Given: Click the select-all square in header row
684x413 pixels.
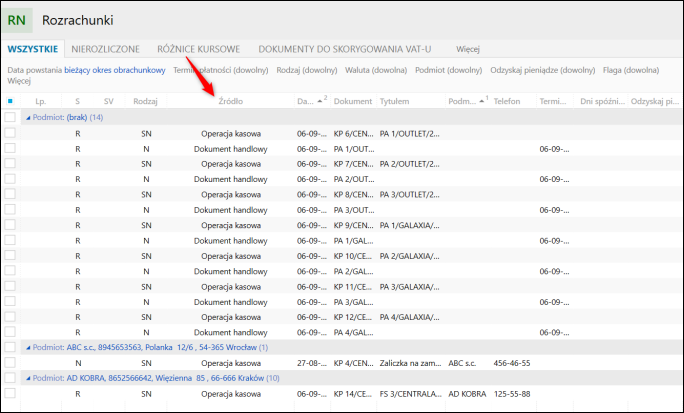Looking at the screenshot, I should point(10,101).
